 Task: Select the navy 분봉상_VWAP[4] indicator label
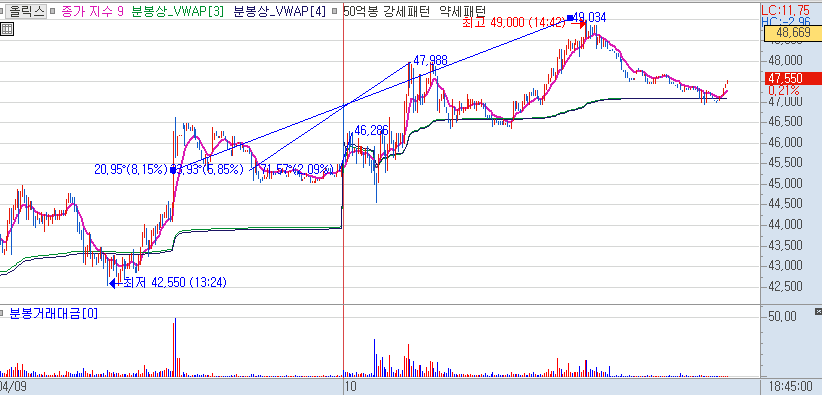[x=279, y=12]
